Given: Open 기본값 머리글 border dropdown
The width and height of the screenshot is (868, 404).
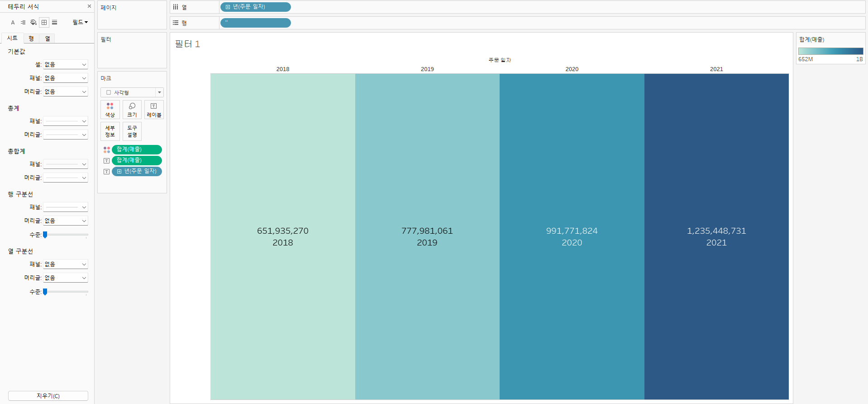Looking at the screenshot, I should click(x=65, y=92).
